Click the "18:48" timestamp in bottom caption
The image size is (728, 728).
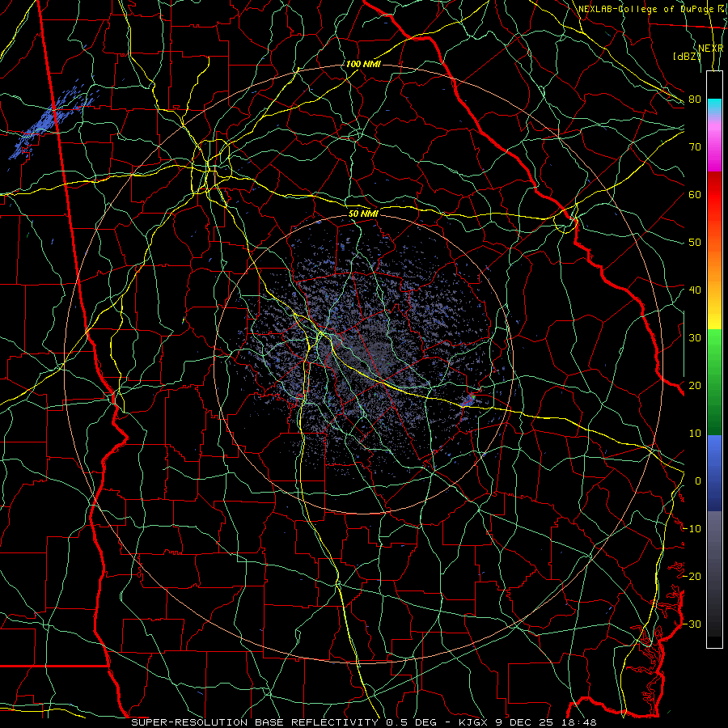(x=578, y=722)
